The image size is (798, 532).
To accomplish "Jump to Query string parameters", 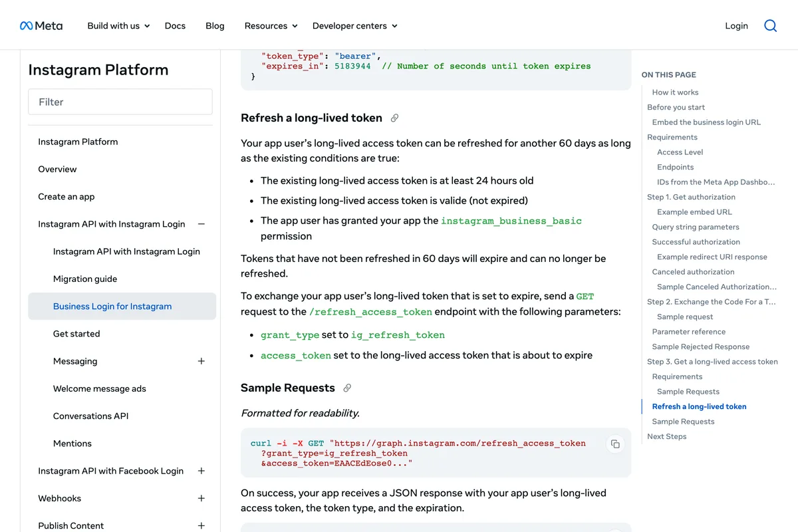I will [696, 227].
